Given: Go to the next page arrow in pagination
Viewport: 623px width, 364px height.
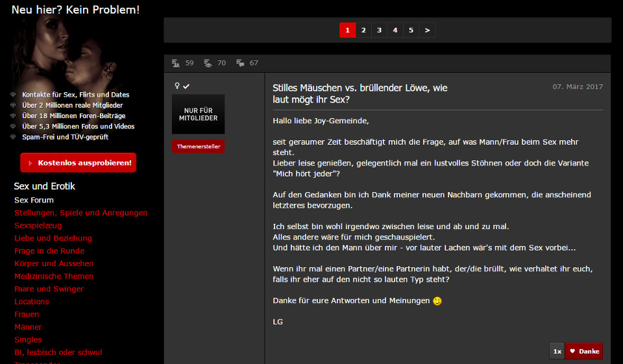Looking at the screenshot, I should (427, 30).
